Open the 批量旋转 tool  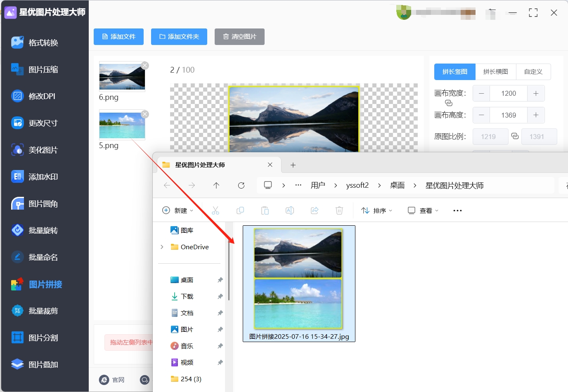pyautogui.click(x=35, y=230)
